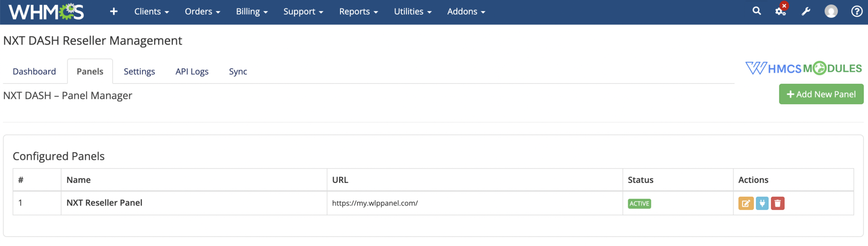Viewport: 868px width, 246px height.
Task: Expand the Billing dropdown menu
Action: [x=252, y=12]
